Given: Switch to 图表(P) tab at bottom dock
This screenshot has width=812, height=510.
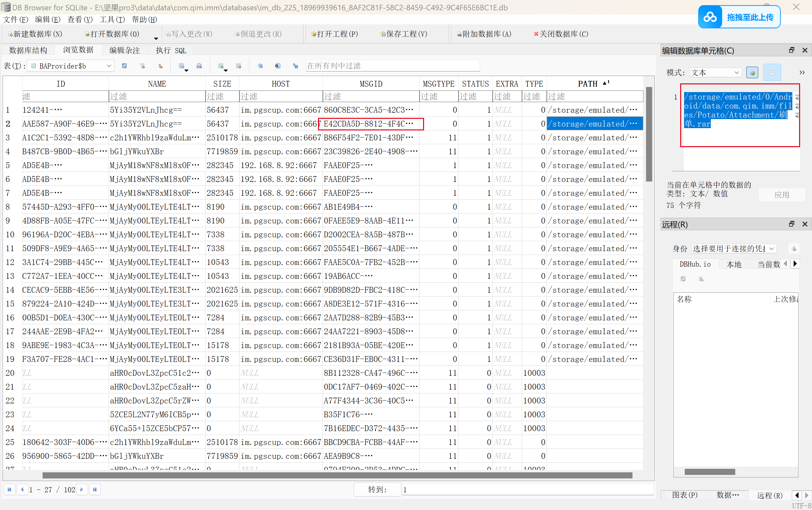Looking at the screenshot, I should coord(685,495).
